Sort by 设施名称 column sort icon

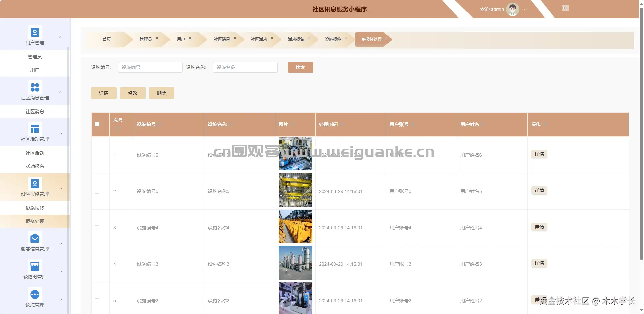click(x=231, y=125)
